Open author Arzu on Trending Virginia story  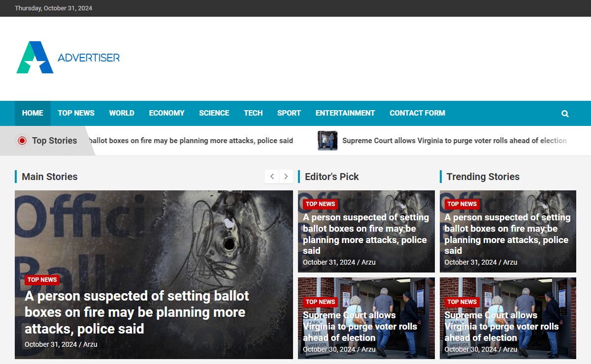[x=510, y=349]
